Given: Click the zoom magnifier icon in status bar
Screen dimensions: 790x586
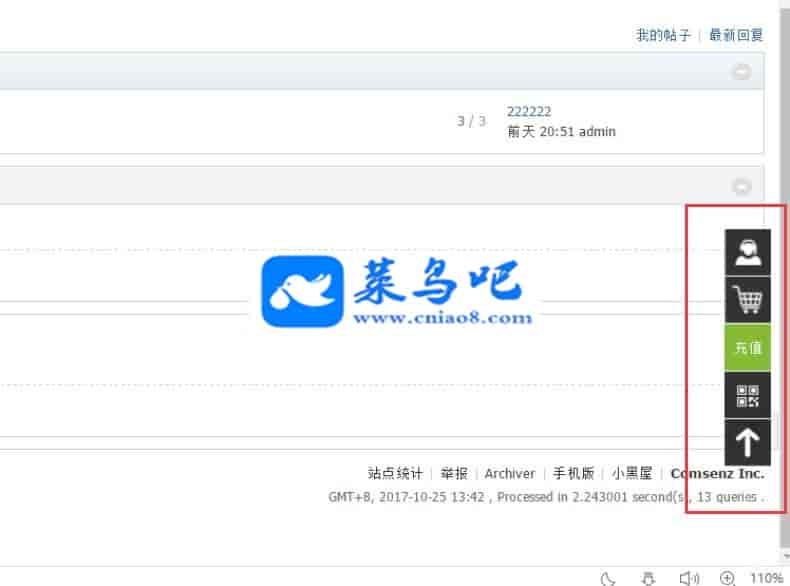Looking at the screenshot, I should (728, 578).
